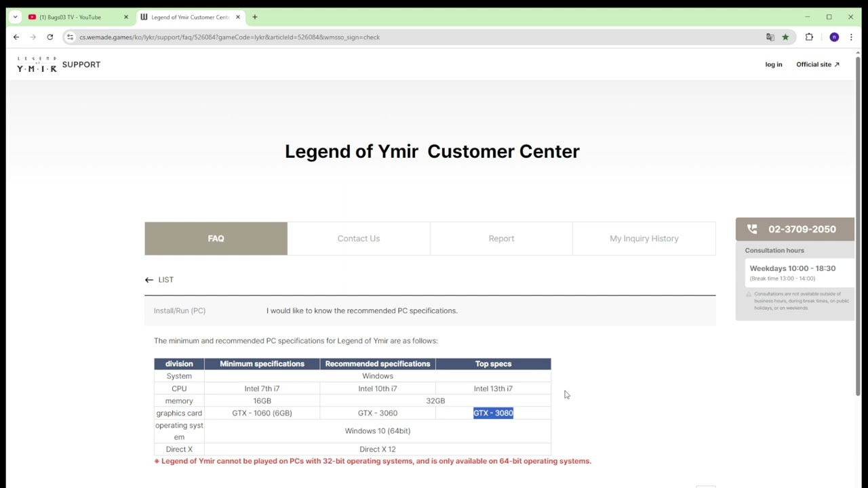This screenshot has width=868, height=488.
Task: Click the browser forward arrow
Action: click(x=33, y=37)
